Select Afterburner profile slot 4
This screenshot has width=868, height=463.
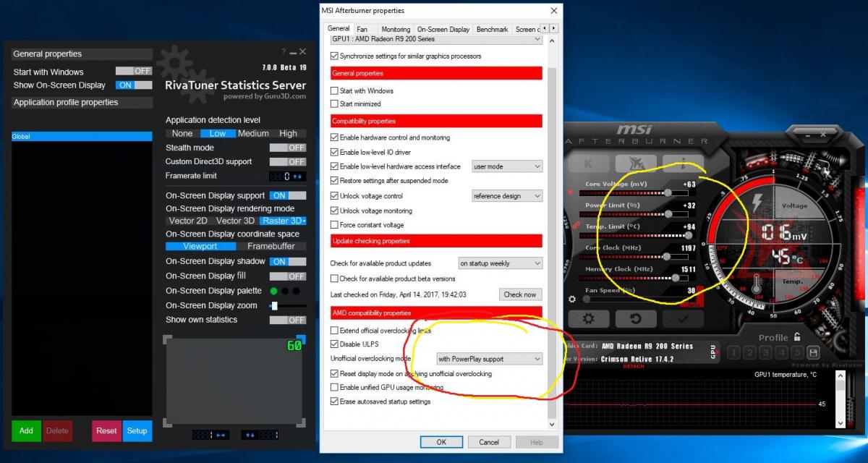tap(780, 353)
